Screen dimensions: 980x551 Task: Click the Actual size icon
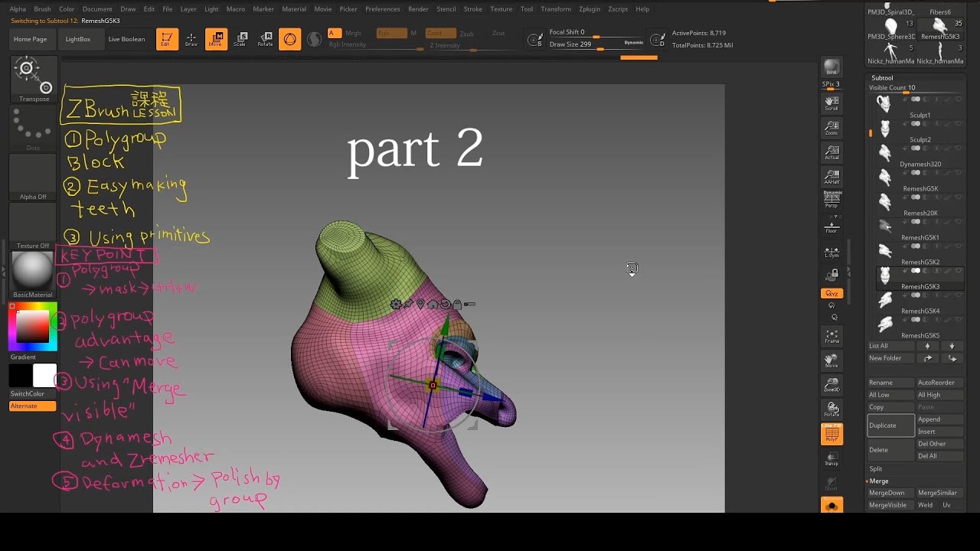tap(831, 152)
